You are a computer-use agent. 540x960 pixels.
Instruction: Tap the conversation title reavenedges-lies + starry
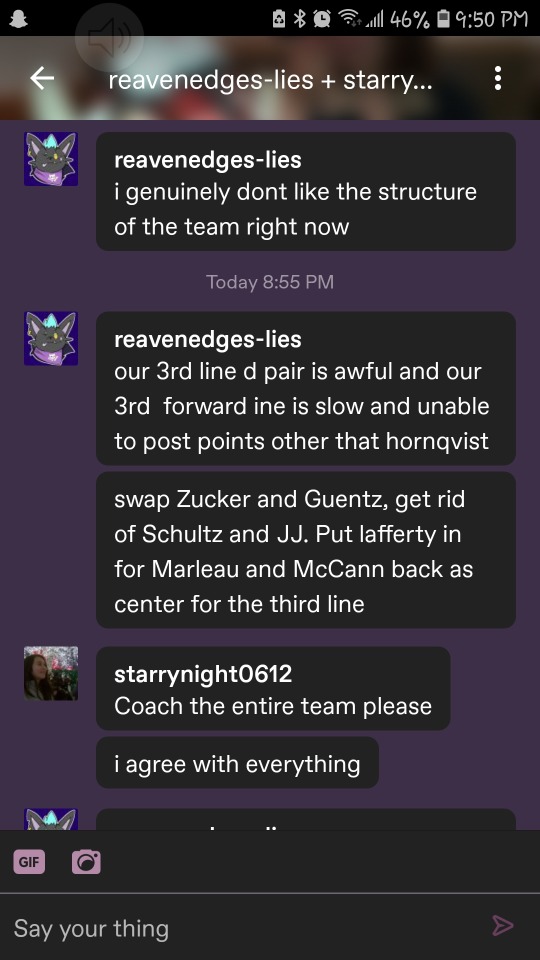click(x=270, y=80)
